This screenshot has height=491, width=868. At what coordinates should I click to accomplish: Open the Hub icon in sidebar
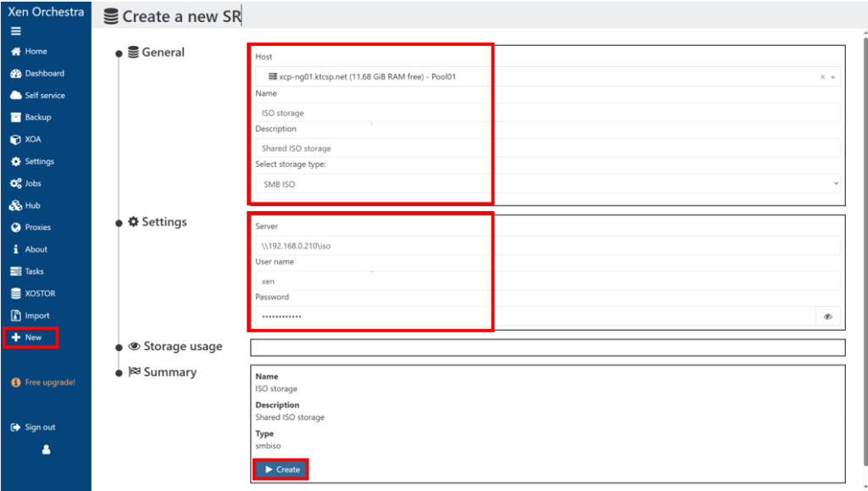point(15,206)
